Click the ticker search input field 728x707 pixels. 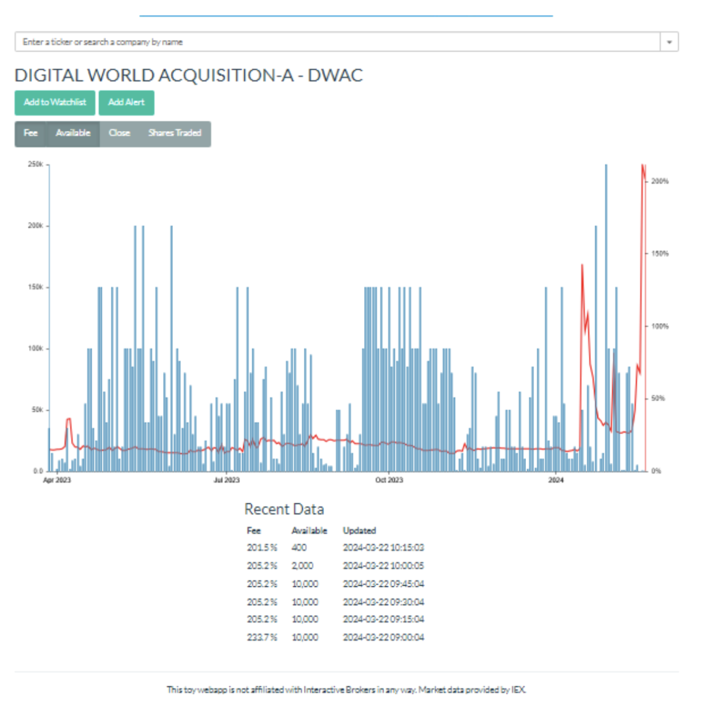(x=337, y=42)
